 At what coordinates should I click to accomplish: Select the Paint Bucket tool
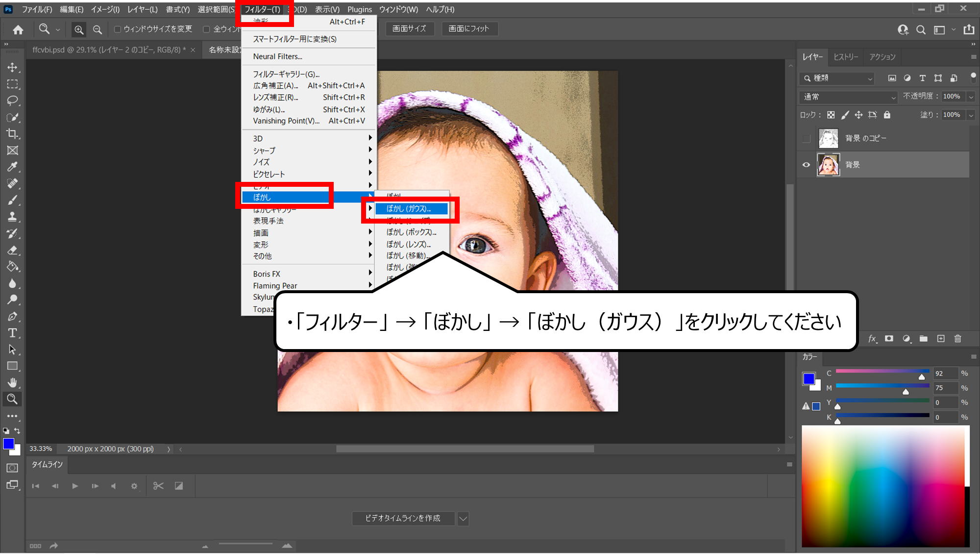click(x=13, y=267)
